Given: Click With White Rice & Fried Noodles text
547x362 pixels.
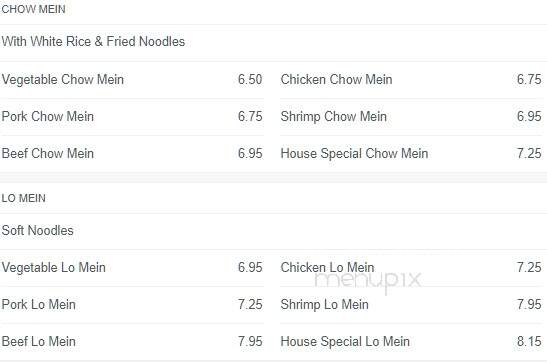Looking at the screenshot, I should pyautogui.click(x=93, y=42).
